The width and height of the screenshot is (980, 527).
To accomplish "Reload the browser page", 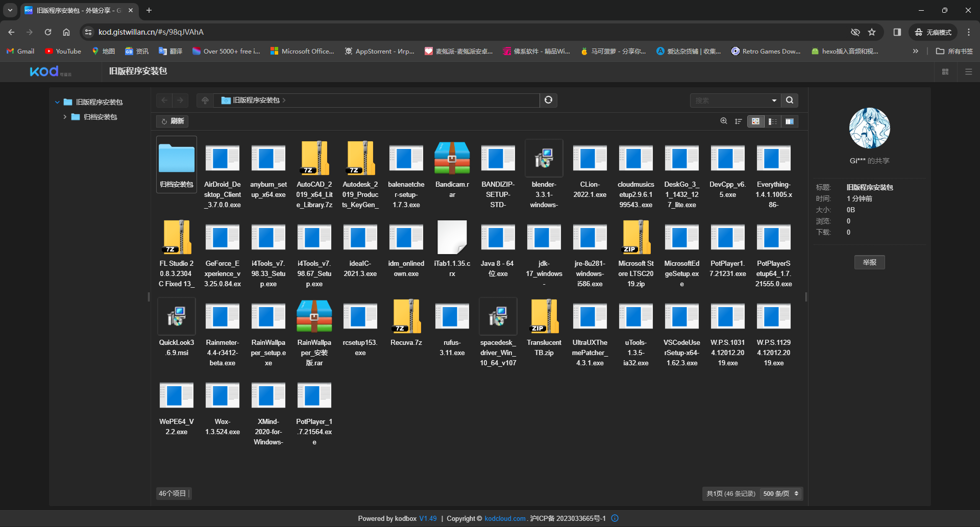I will coord(48,32).
